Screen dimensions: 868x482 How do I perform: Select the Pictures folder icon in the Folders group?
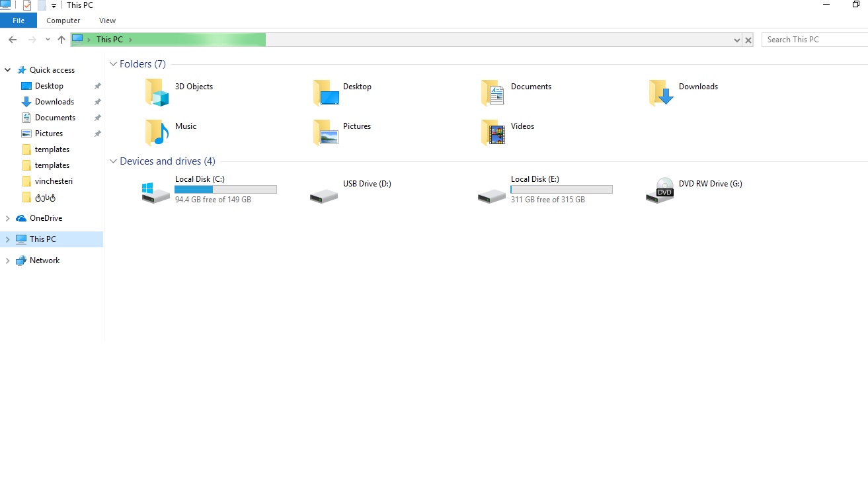326,132
